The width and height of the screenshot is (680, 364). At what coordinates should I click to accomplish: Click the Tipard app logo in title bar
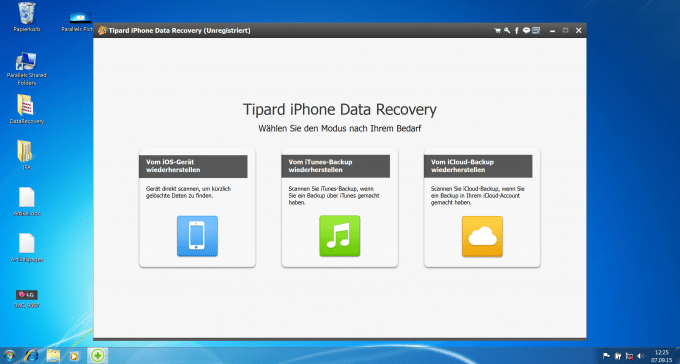102,30
